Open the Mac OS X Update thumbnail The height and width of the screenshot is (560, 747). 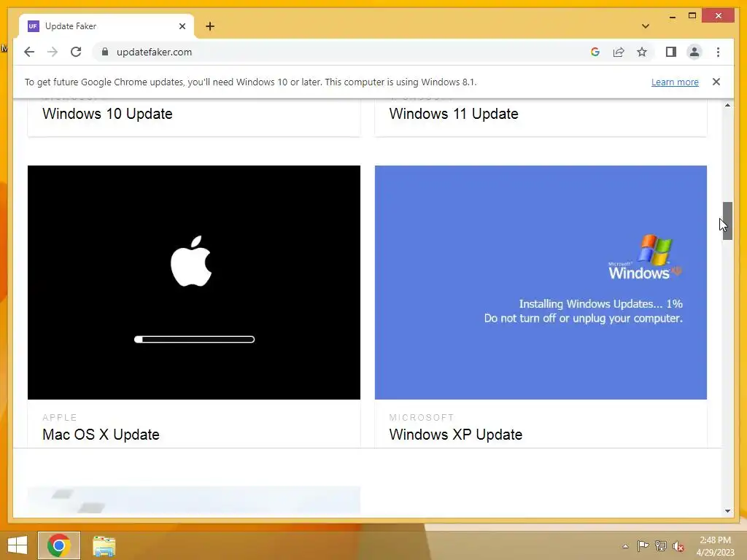[x=194, y=282]
